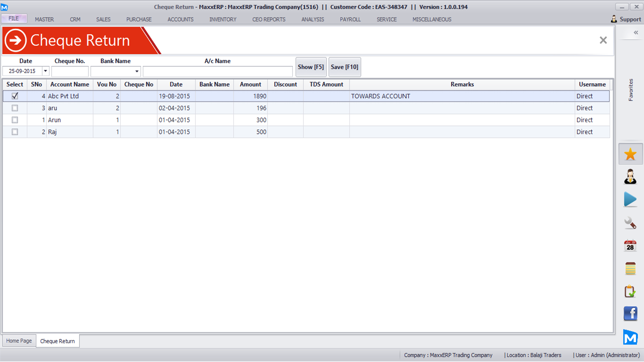The image size is (644, 362).
Task: Open the wrench tools icon
Action: coord(630,222)
